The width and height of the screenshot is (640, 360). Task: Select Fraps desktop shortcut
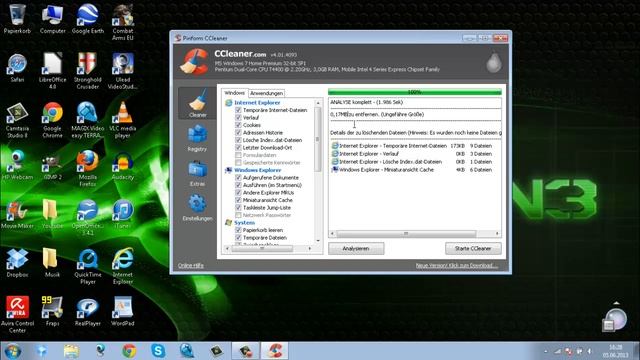pyautogui.click(x=52, y=311)
